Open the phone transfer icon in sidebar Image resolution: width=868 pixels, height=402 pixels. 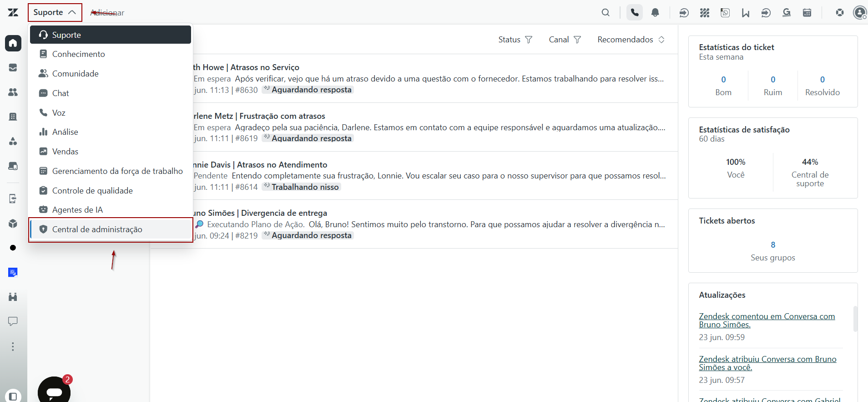[x=13, y=198]
